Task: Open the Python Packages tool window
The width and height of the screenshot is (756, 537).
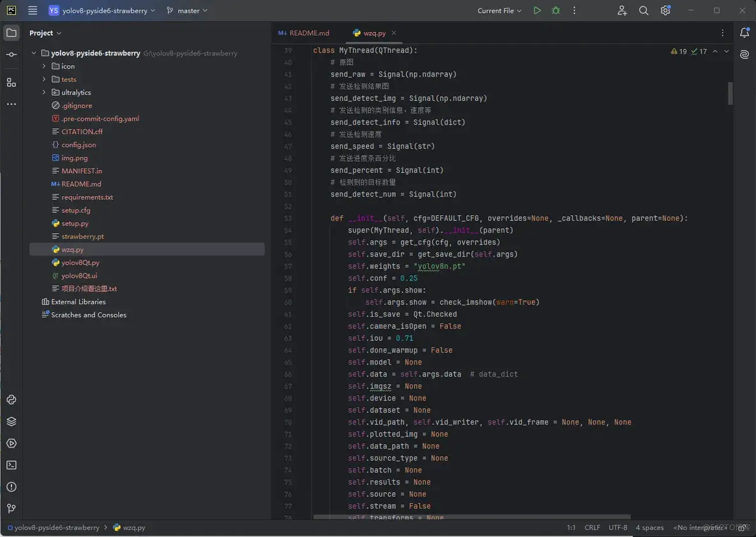Action: [11, 421]
